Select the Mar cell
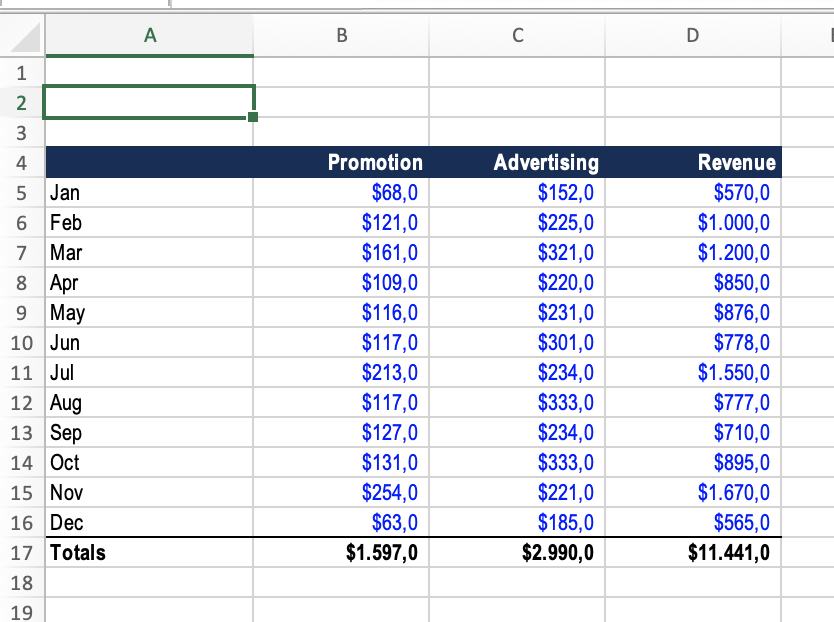 click(149, 252)
